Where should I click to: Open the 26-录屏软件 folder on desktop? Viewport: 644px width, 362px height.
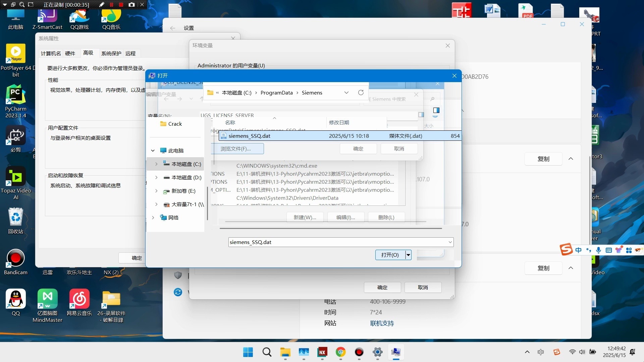111,305
